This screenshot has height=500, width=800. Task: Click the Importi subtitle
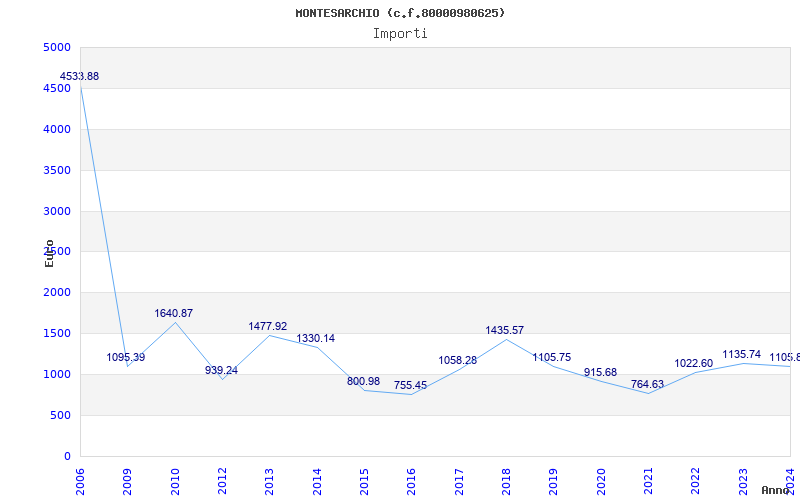400,34
